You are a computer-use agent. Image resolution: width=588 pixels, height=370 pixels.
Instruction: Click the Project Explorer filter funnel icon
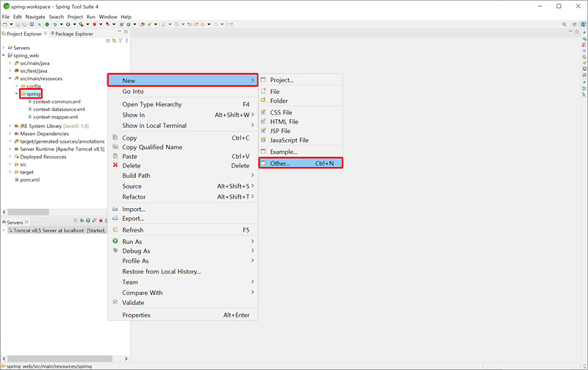tap(121, 40)
